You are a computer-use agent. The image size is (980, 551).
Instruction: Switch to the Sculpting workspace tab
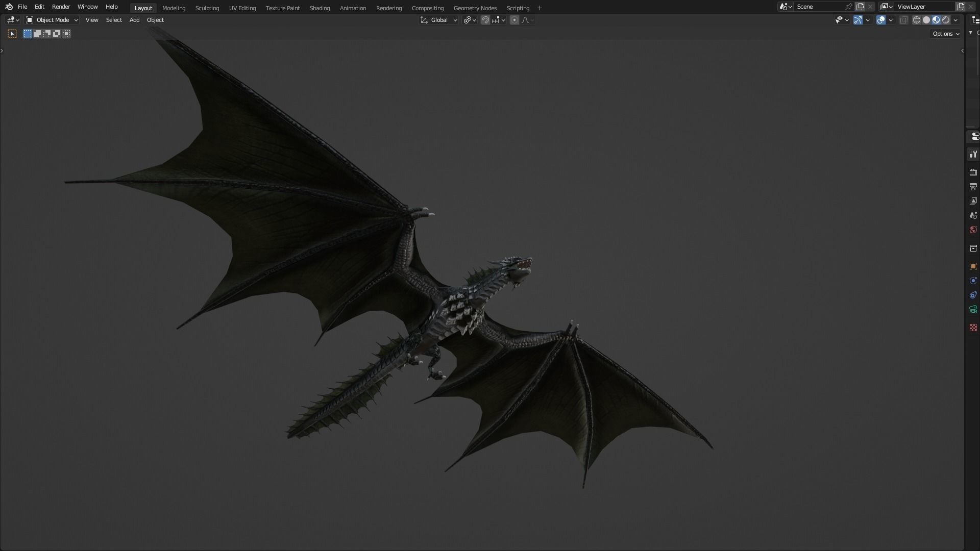pos(207,8)
